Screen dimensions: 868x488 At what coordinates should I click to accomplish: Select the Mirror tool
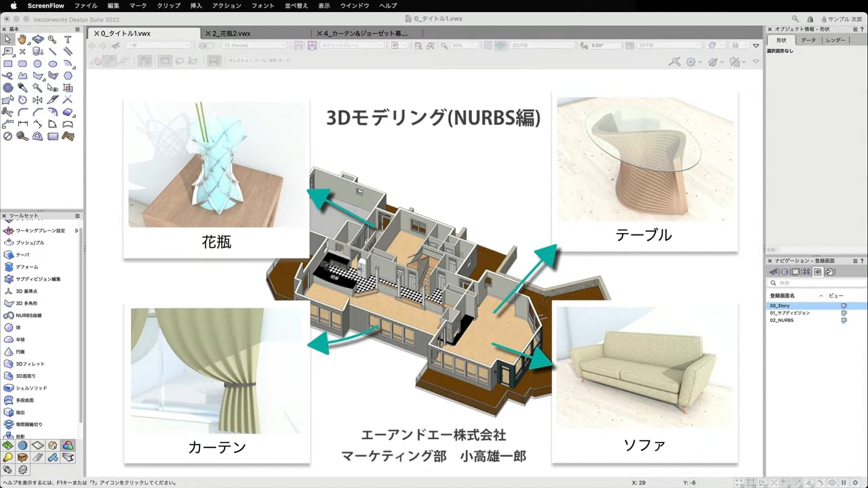pyautogui.click(x=37, y=100)
